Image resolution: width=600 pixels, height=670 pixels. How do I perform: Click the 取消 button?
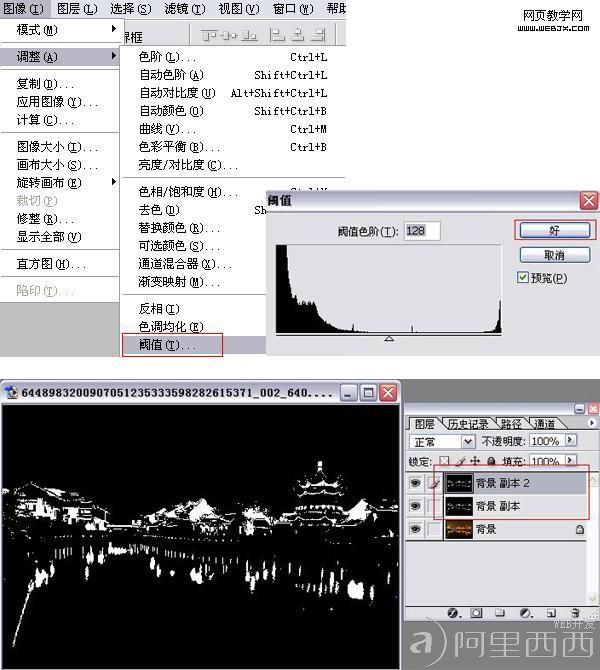tap(555, 255)
